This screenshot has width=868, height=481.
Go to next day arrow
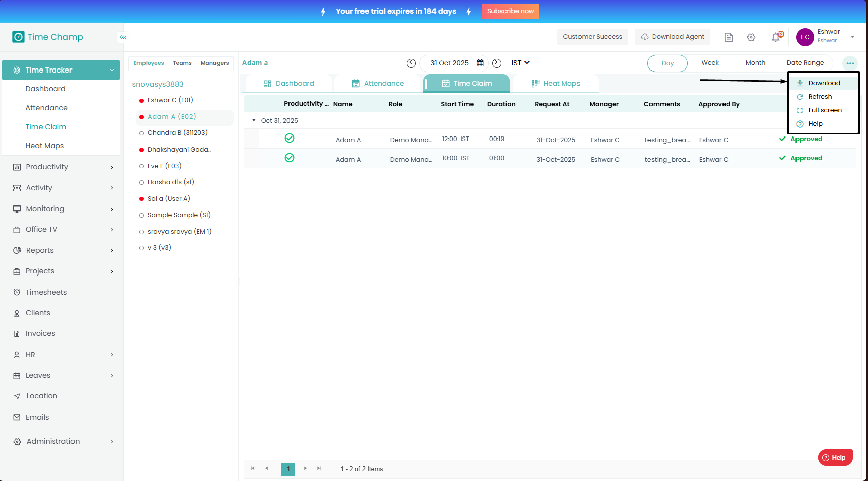pos(497,63)
